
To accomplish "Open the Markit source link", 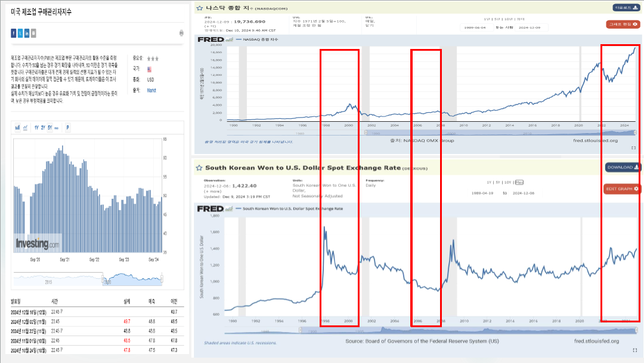I will [151, 90].
